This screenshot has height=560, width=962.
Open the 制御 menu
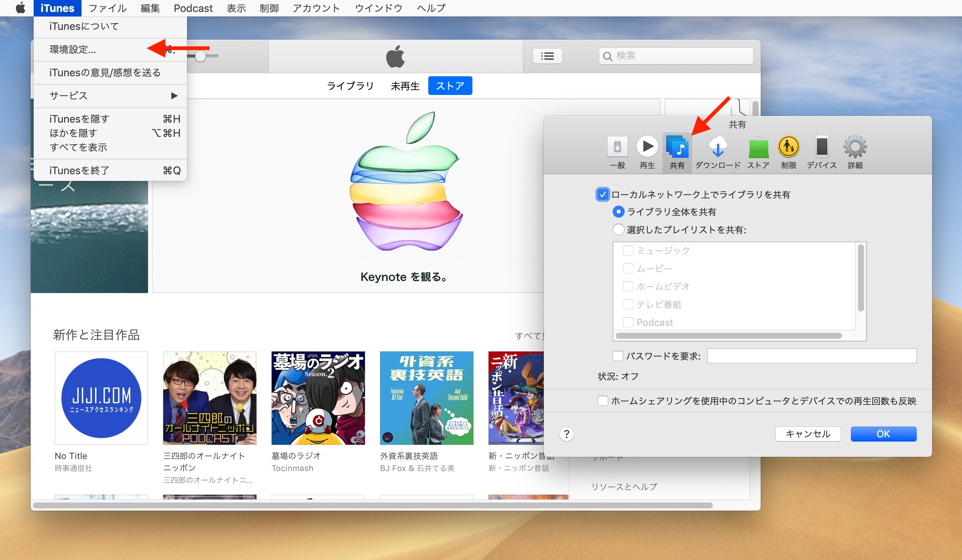point(269,8)
